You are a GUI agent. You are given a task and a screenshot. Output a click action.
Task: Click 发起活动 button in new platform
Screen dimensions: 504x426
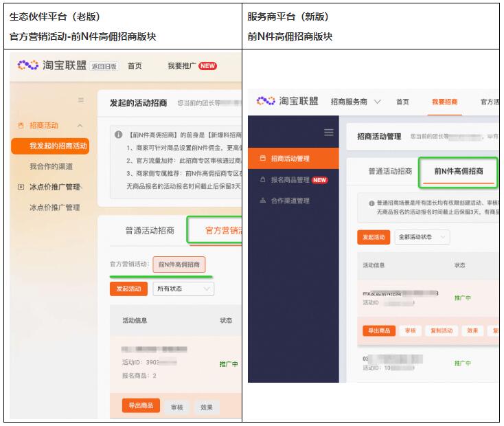click(374, 237)
